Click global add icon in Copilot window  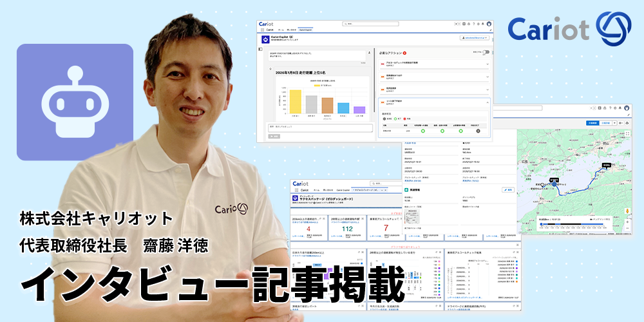coord(464,24)
